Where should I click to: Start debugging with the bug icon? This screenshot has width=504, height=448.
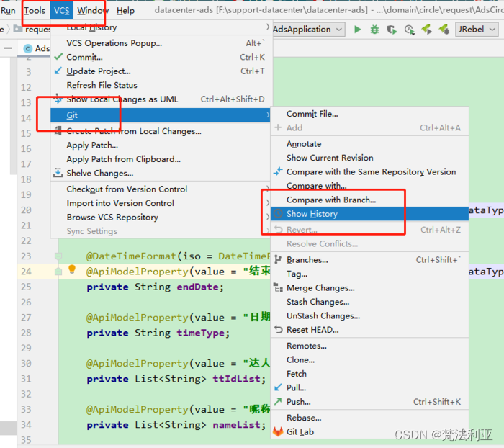[374, 30]
